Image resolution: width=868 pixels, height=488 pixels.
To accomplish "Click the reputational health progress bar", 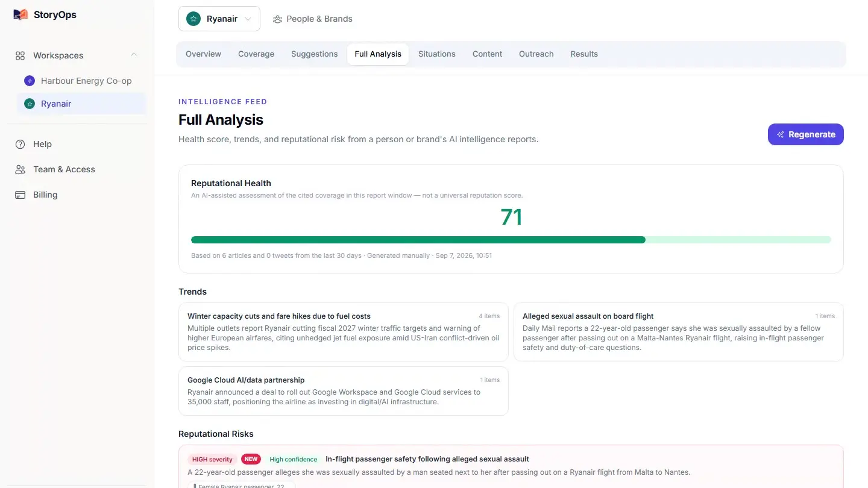I will point(511,240).
